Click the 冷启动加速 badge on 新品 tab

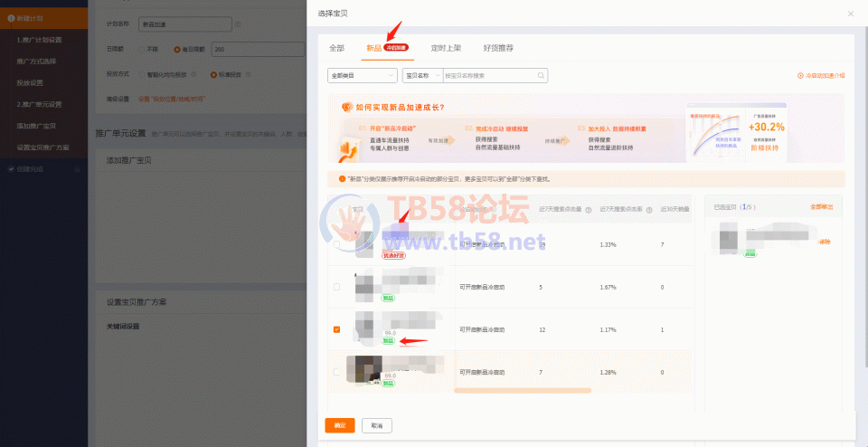tap(396, 47)
